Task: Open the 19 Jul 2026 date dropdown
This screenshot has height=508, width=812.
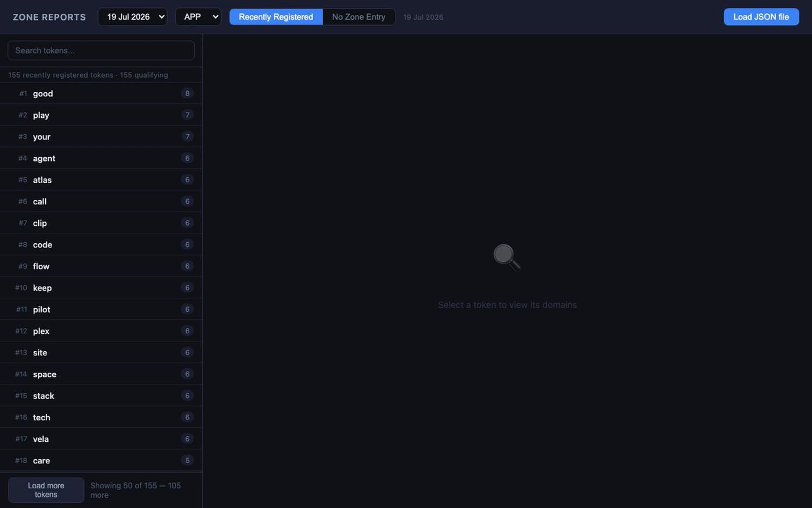Action: [132, 17]
